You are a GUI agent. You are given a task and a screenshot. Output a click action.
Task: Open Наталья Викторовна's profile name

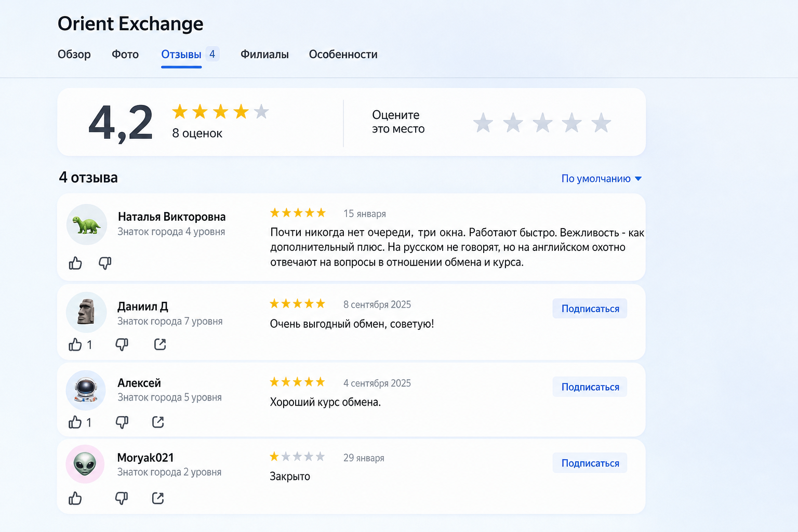171,217
